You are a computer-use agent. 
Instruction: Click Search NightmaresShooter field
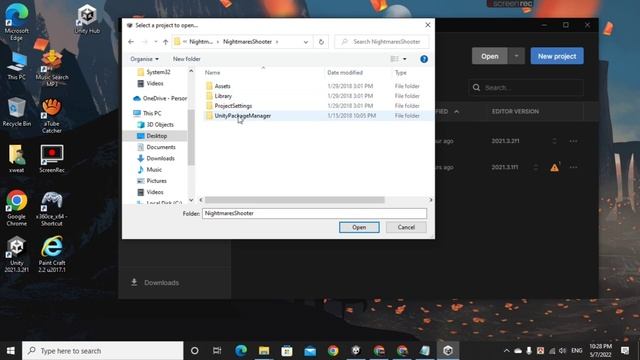tap(382, 42)
